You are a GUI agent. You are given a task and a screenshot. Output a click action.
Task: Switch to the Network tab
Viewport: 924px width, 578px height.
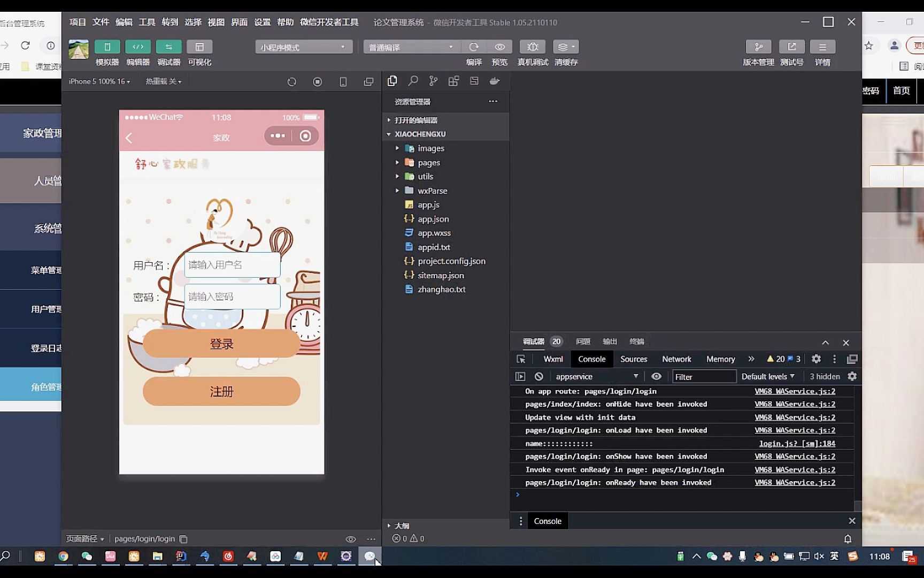[676, 359]
